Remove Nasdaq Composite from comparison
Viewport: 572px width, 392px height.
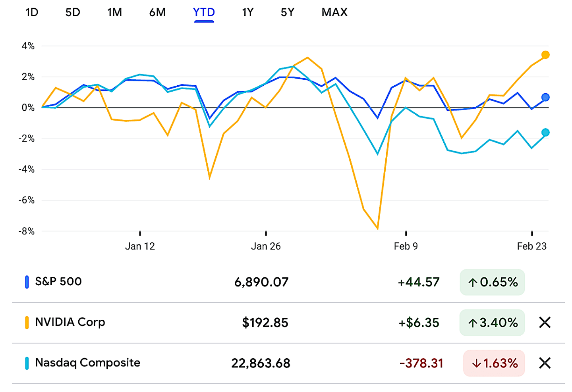tap(545, 363)
